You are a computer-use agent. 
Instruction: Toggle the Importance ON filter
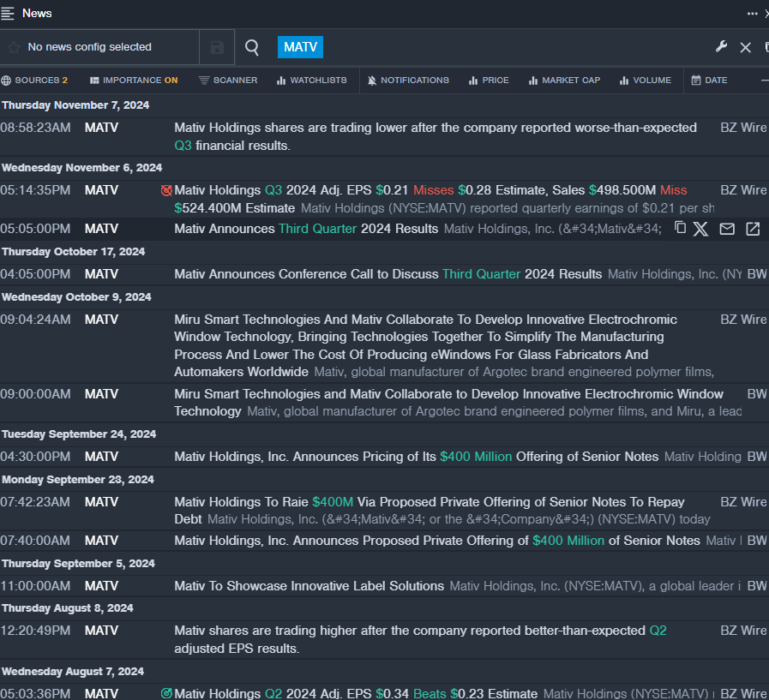tap(134, 81)
